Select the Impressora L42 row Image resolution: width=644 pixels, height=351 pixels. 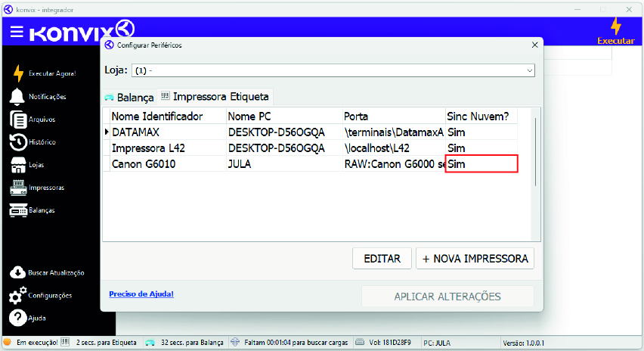(310, 148)
